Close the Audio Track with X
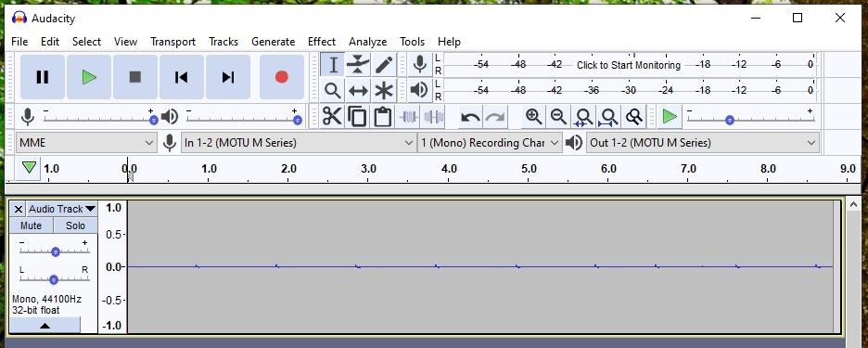The image size is (868, 348). [18, 209]
